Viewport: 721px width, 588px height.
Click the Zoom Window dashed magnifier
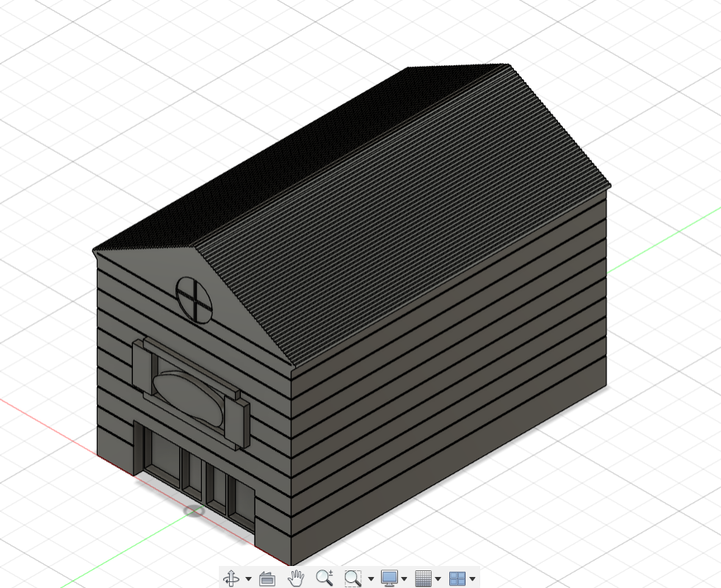tap(353, 578)
